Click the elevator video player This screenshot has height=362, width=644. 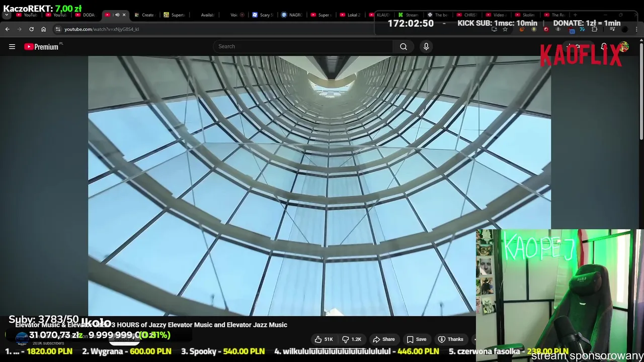319,186
